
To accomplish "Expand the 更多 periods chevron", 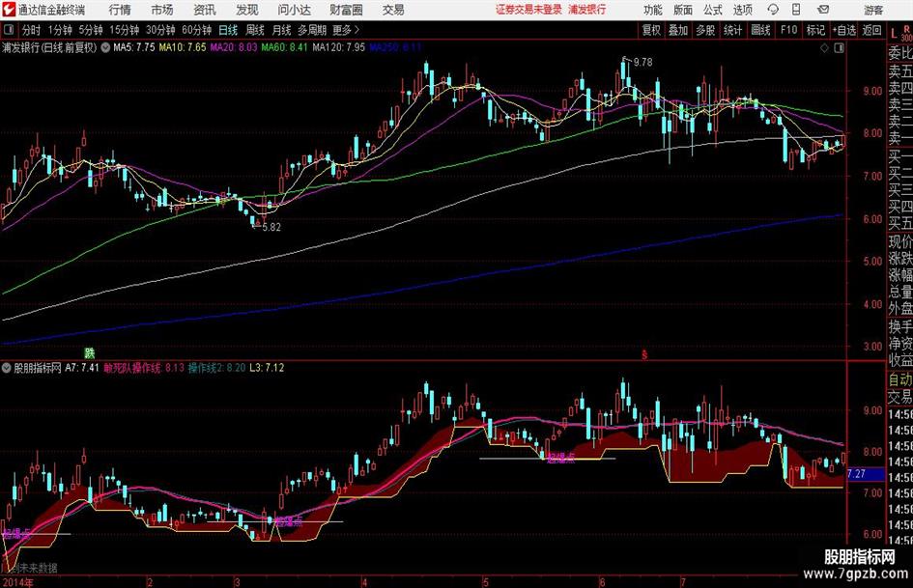I will [x=357, y=30].
